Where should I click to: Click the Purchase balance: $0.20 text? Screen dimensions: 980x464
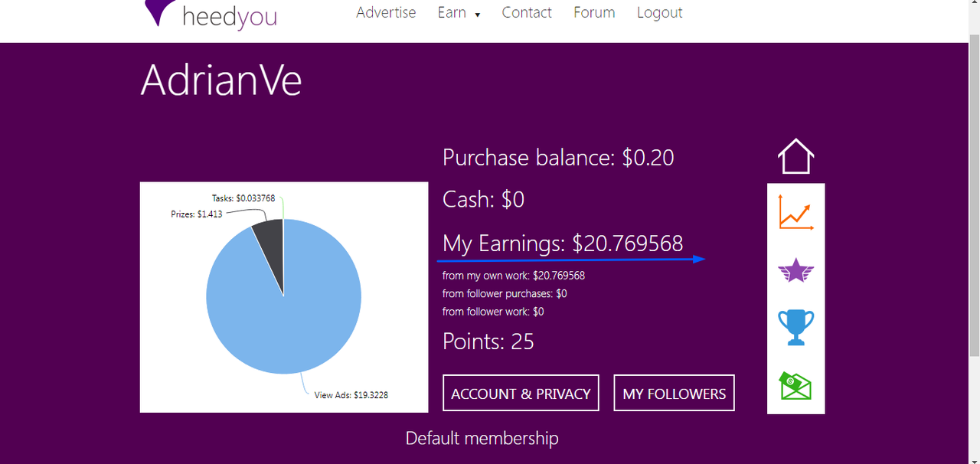coord(558,158)
